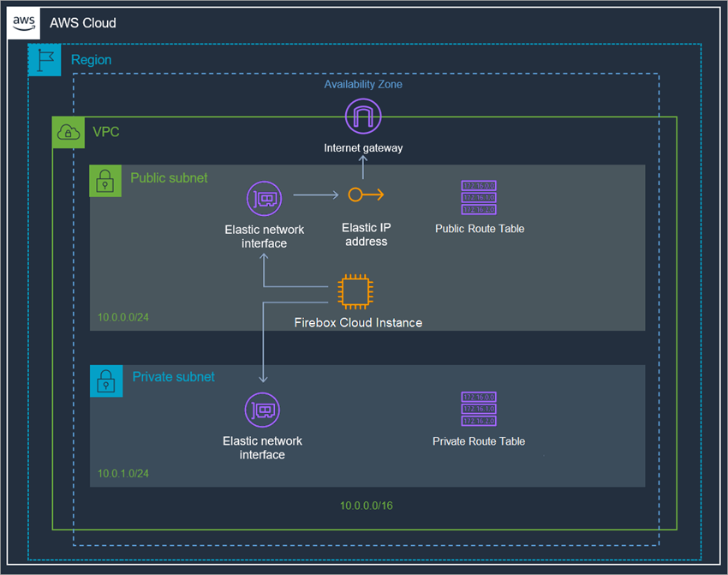Collapse the VPC green boundary box
The height and width of the screenshot is (575, 728).
point(106,132)
